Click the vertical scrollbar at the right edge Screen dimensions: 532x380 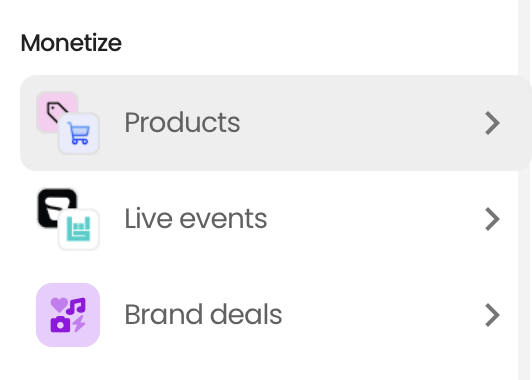(x=525, y=190)
